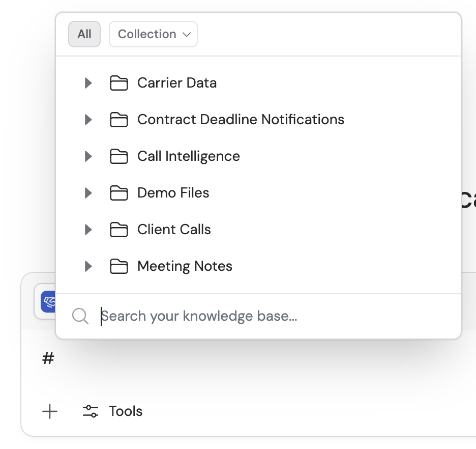Expand the Carrier Data tree item
The width and height of the screenshot is (476, 449).
(x=88, y=83)
